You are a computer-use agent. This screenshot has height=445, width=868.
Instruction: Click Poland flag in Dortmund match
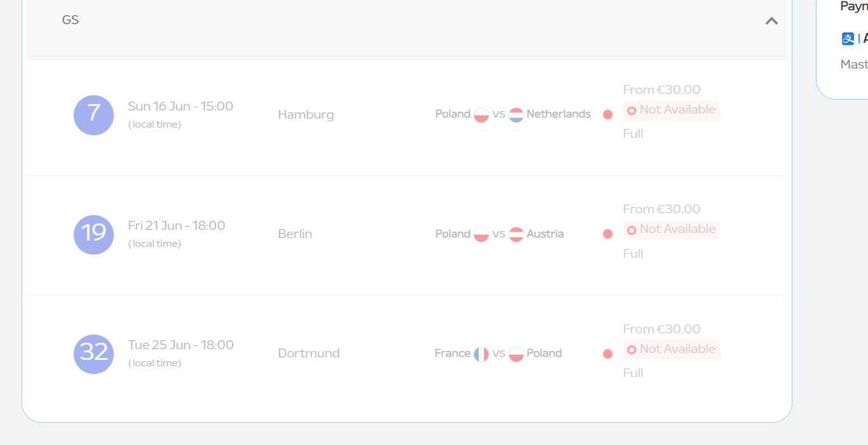tap(516, 354)
